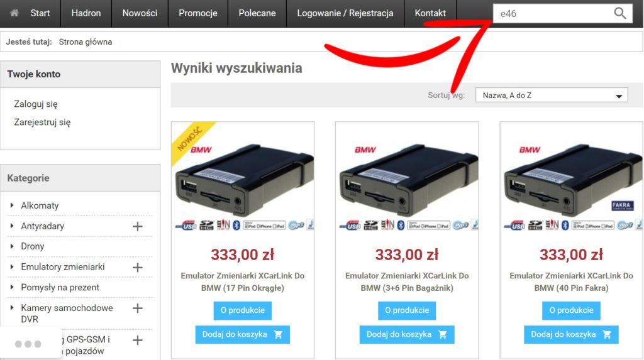The image size is (644, 360).
Task: Click O produkcie for the 40 Pin Fakra emulator
Action: 571,310
